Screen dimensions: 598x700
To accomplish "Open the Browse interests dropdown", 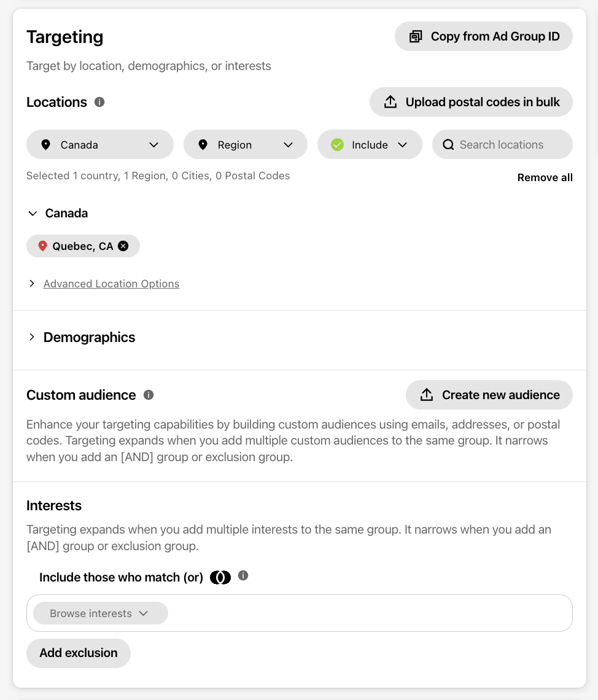I will [x=101, y=613].
